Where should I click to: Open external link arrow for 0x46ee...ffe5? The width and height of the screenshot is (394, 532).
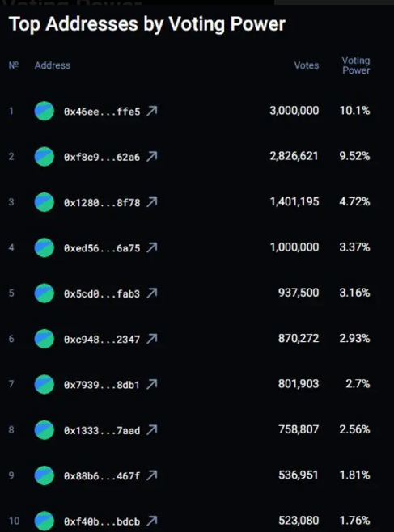(x=152, y=111)
